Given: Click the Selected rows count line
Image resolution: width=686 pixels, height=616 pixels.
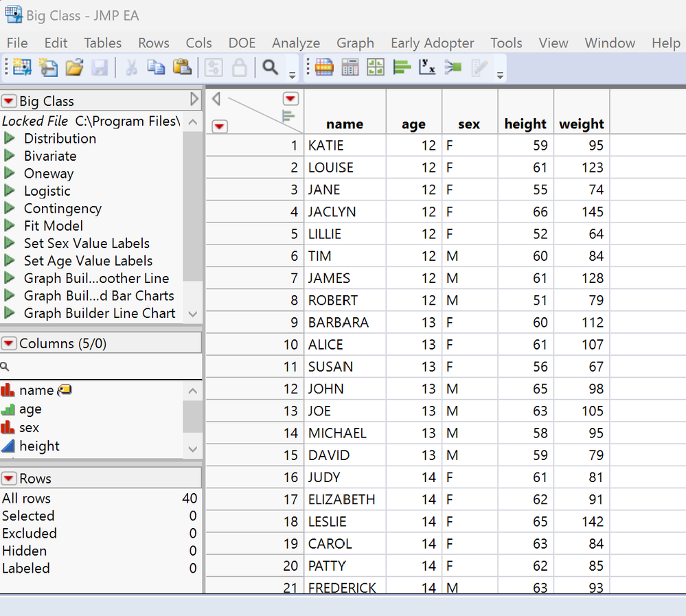Looking at the screenshot, I should 100,516.
